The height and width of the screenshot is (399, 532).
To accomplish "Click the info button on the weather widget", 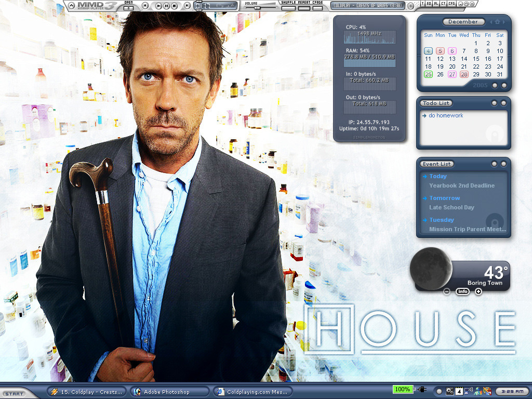I will [x=463, y=291].
